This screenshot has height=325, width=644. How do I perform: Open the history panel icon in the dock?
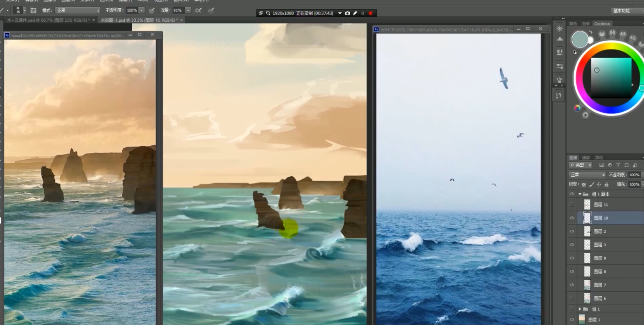pos(559,95)
